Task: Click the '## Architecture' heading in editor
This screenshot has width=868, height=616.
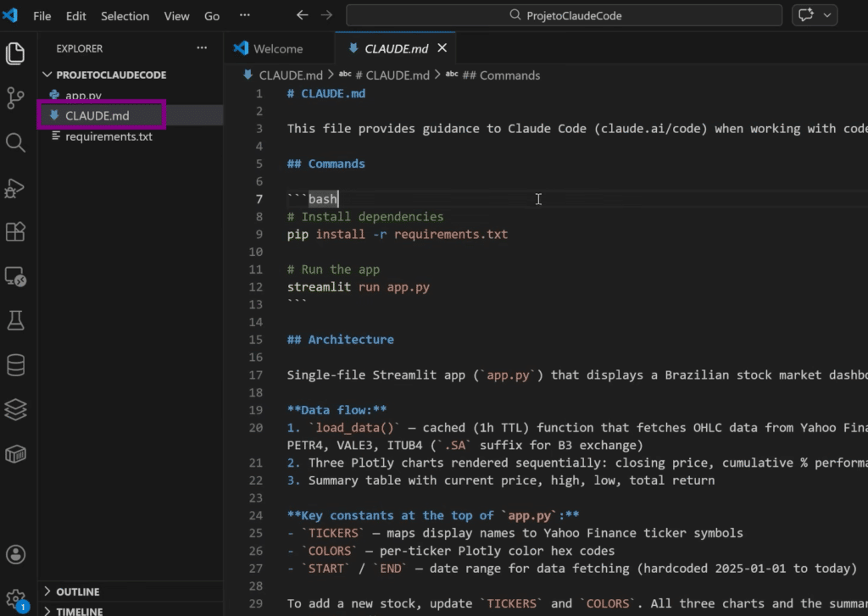Action: point(341,340)
